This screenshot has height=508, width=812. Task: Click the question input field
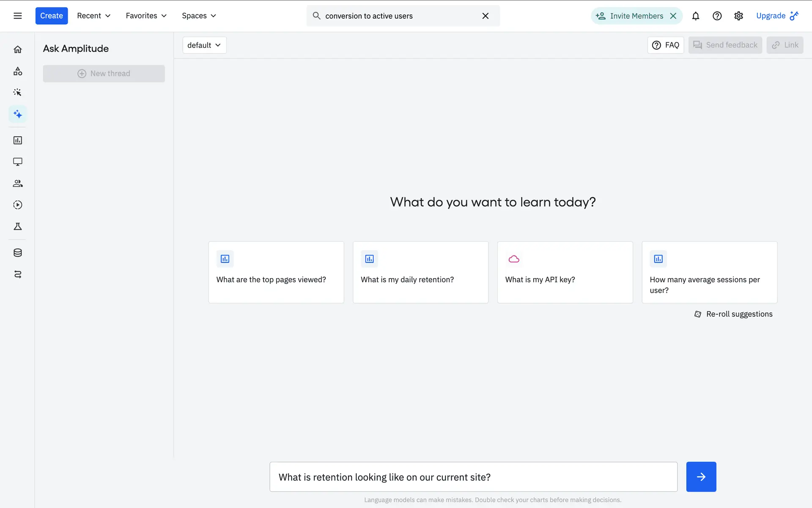pyautogui.click(x=473, y=477)
